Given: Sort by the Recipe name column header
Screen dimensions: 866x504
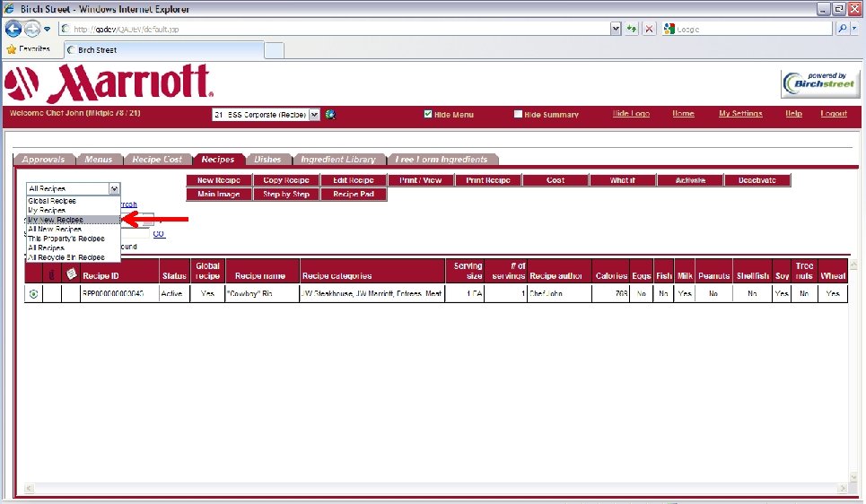Looking at the screenshot, I should (x=262, y=271).
